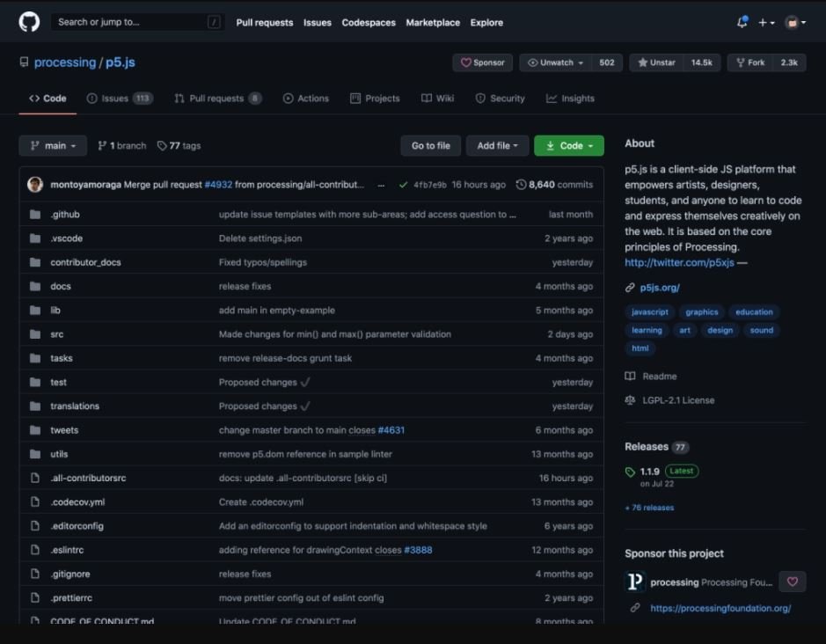Click the .gitignore file icon
The width and height of the screenshot is (826, 644).
tap(35, 574)
